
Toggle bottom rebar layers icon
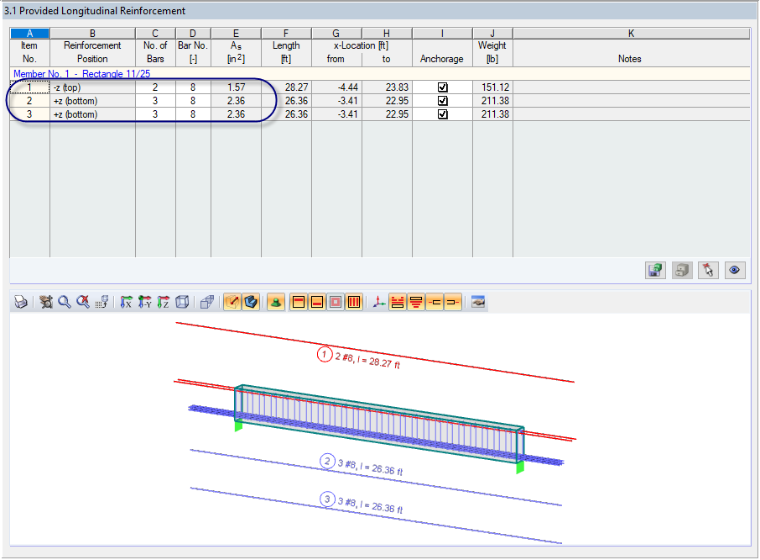coord(416,302)
